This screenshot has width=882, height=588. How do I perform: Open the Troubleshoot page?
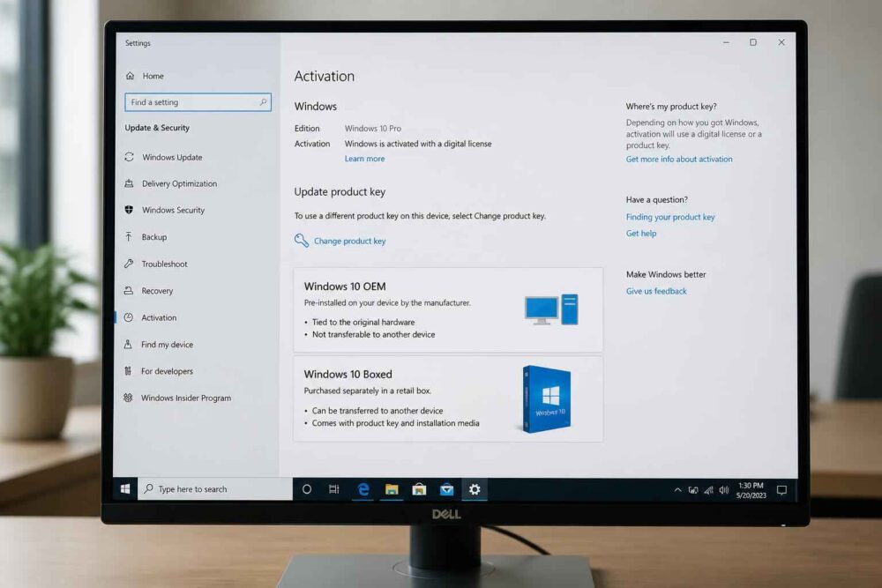point(164,264)
